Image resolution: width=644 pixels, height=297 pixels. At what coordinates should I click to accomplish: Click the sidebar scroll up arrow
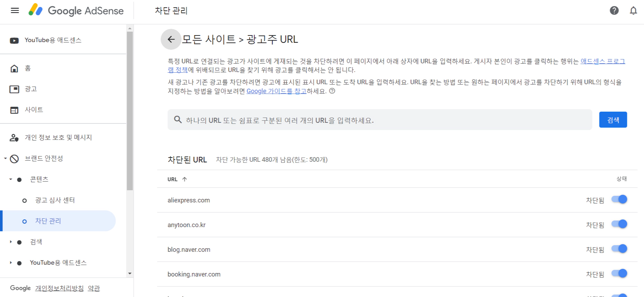(x=130, y=29)
